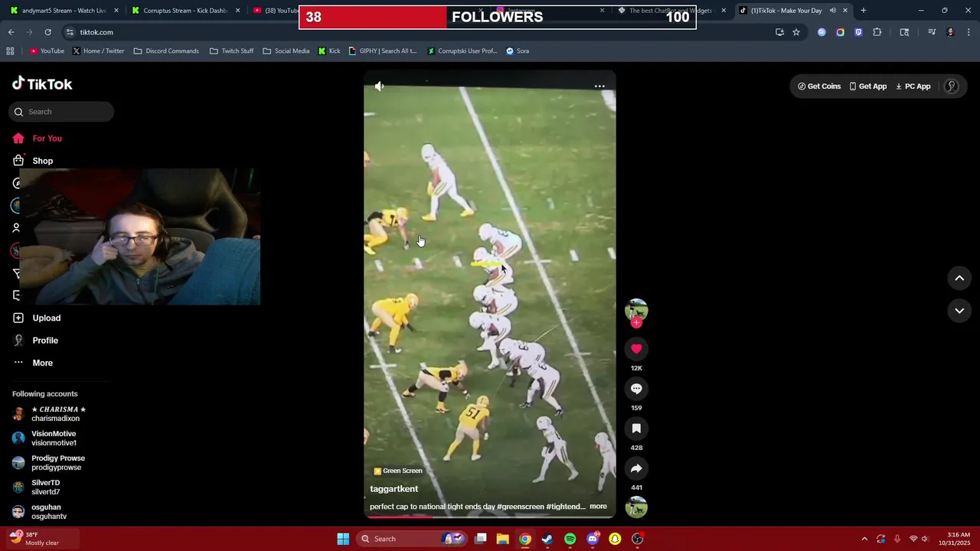Reload the page
The width and height of the screenshot is (980, 551).
point(47,32)
